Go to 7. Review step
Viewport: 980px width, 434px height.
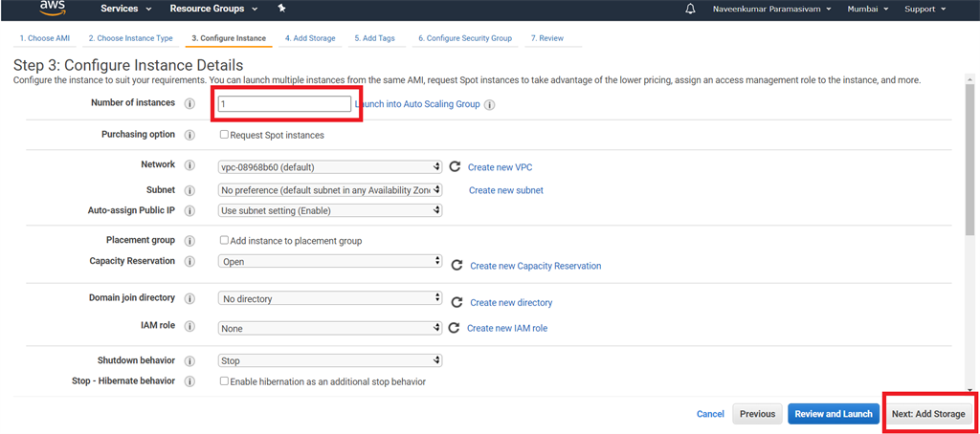point(547,38)
